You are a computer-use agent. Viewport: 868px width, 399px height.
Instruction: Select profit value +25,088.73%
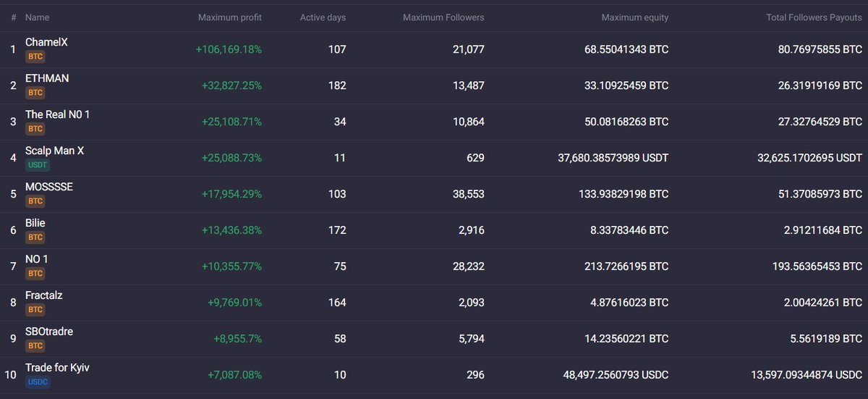231,158
